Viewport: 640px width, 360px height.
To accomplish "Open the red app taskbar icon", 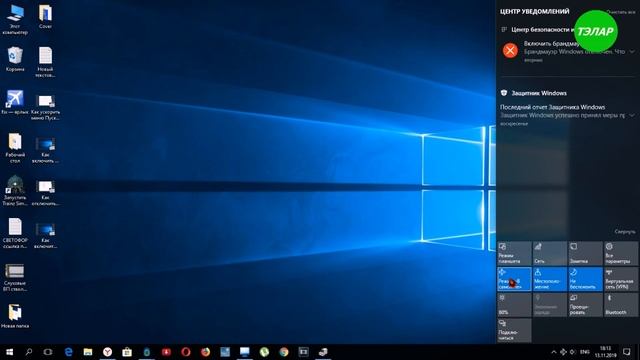I will pyautogui.click(x=166, y=352).
